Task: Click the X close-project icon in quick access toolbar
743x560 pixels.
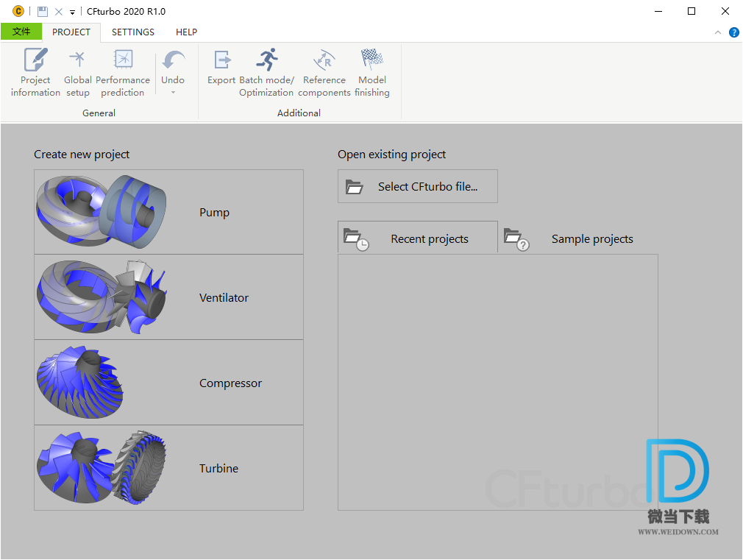Action: 59,11
